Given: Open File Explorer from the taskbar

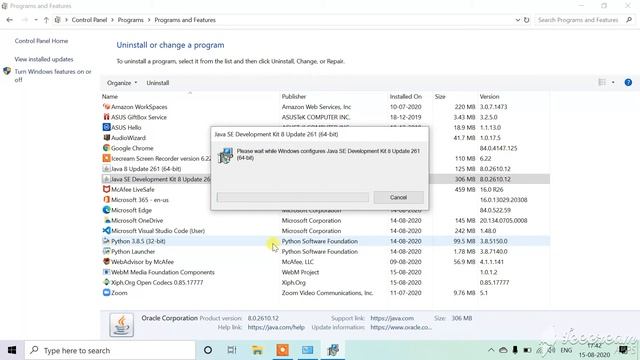Looking at the screenshot, I should pos(257,350).
